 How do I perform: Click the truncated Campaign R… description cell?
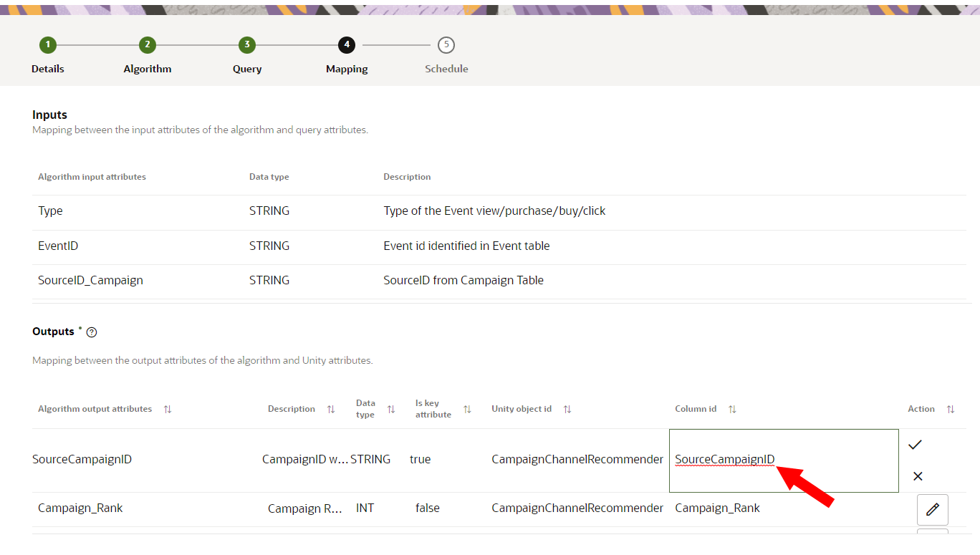pyautogui.click(x=304, y=509)
